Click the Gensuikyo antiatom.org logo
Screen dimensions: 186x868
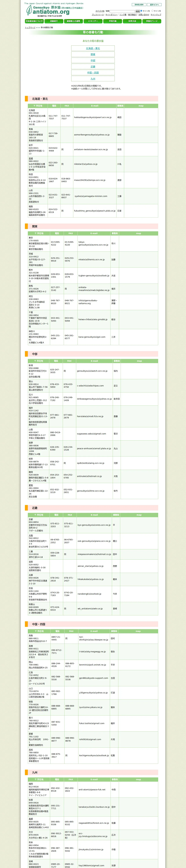point(54,10)
